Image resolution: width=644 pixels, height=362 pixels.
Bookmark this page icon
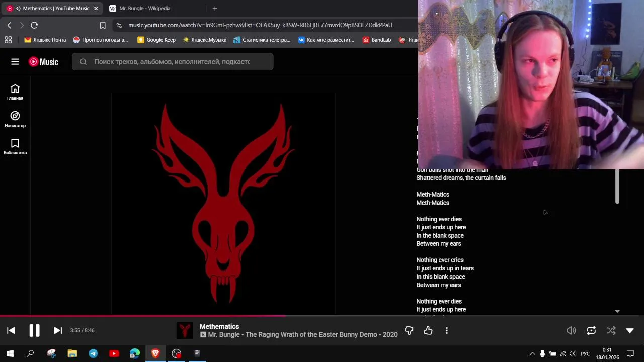pos(103,25)
